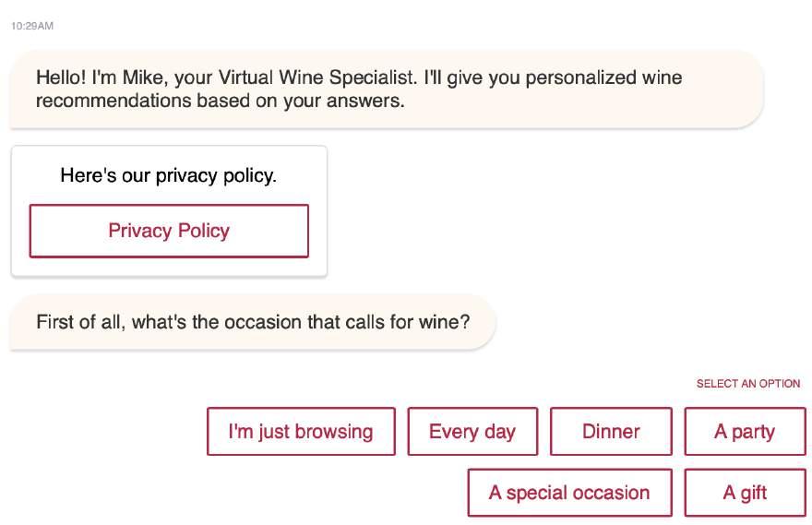Click "First of all" in the question bubble

click(x=80, y=322)
